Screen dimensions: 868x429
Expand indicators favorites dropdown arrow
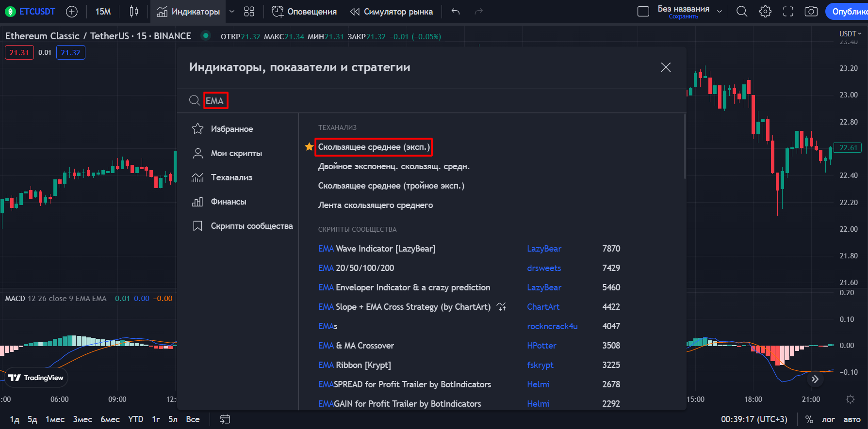[x=232, y=12]
